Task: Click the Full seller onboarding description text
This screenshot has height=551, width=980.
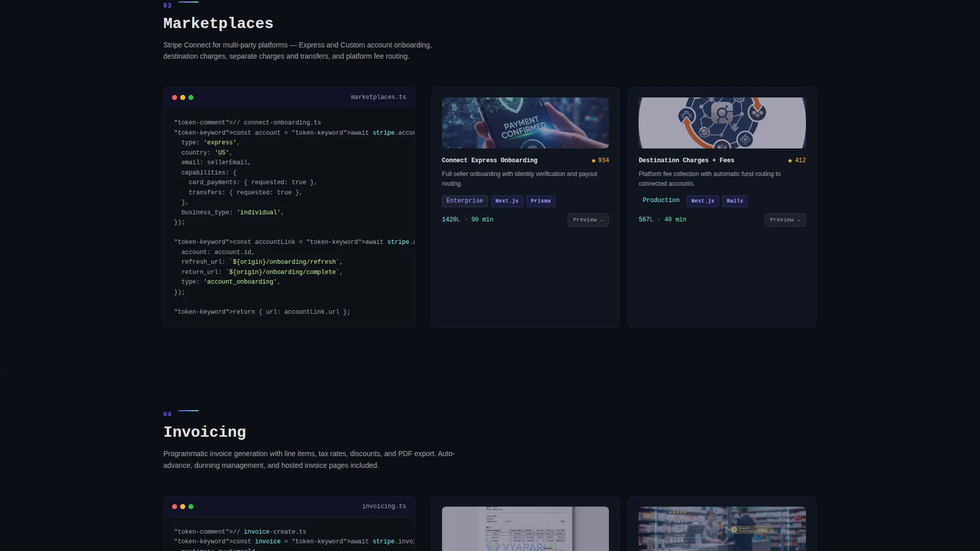Action: click(520, 179)
